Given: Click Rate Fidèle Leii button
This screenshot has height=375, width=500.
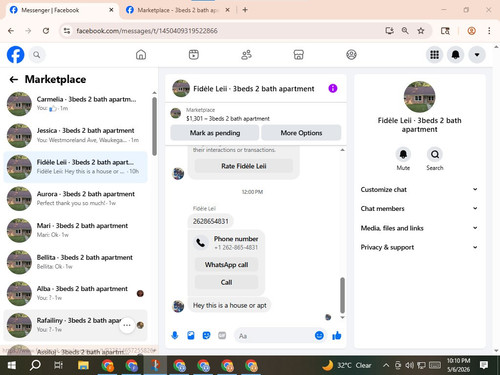Looking at the screenshot, I should 244,166.
